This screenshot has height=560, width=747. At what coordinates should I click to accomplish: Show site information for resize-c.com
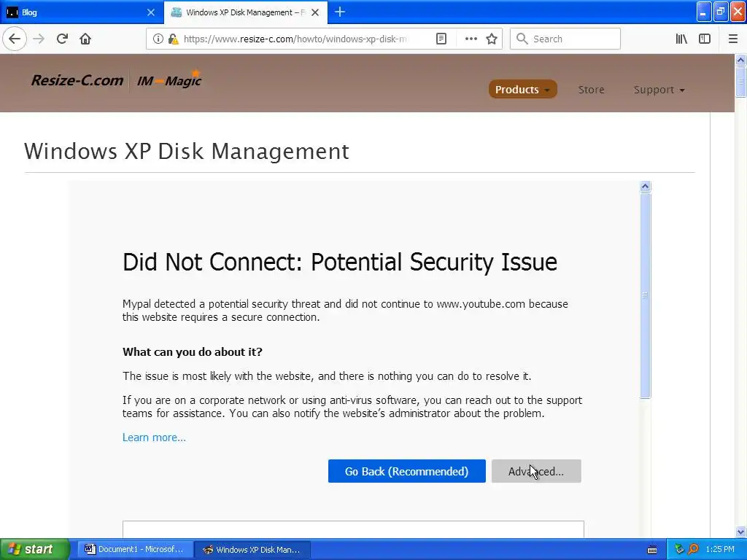(x=158, y=39)
